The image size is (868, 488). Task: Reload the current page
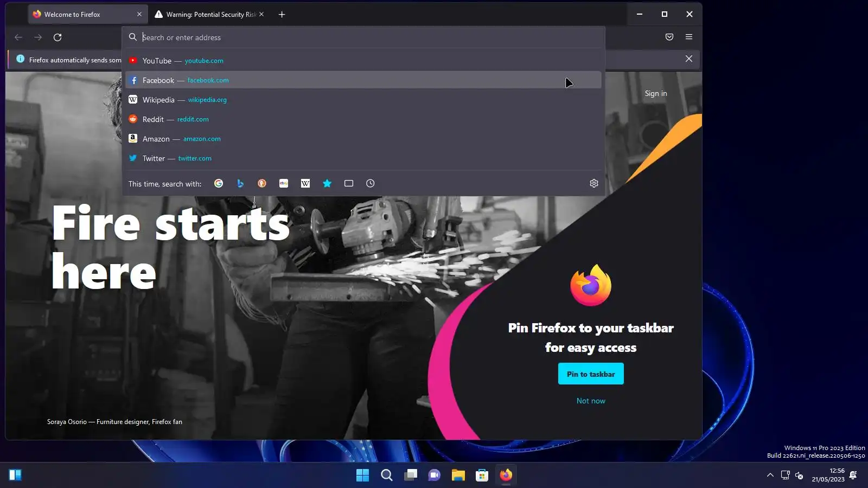[58, 37]
